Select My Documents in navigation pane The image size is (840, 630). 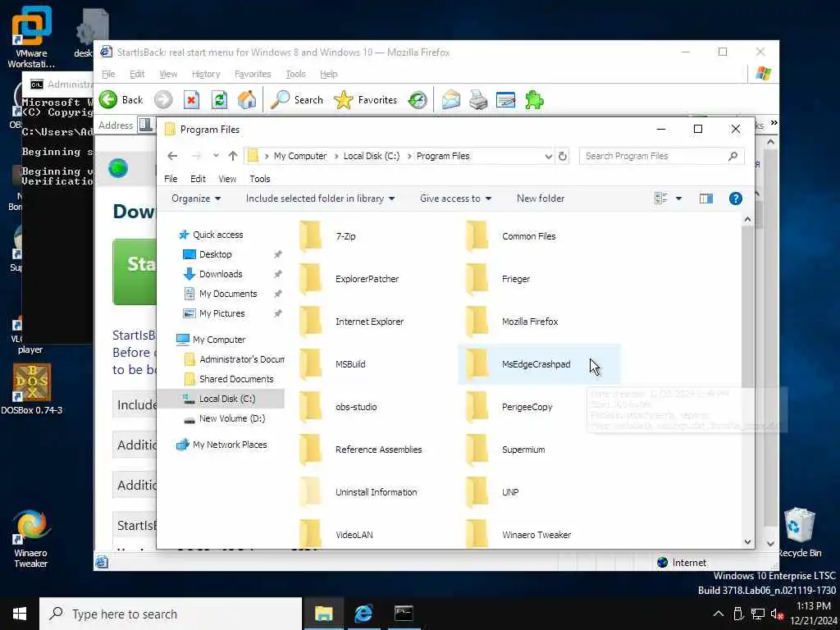pyautogui.click(x=228, y=294)
